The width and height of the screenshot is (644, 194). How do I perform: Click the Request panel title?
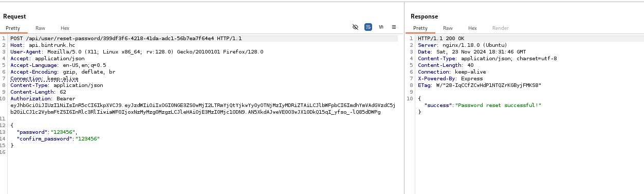[x=14, y=16]
